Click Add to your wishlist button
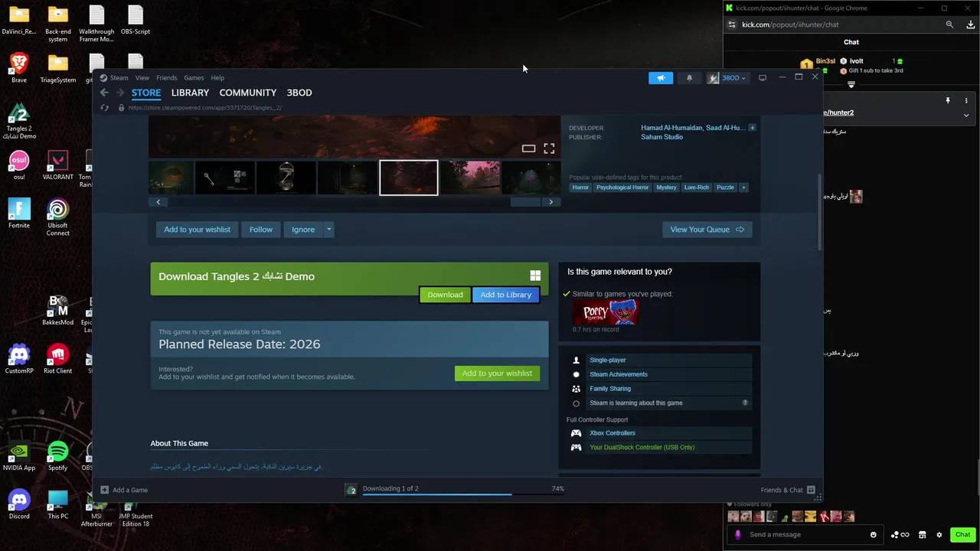The image size is (980, 551). click(x=197, y=230)
